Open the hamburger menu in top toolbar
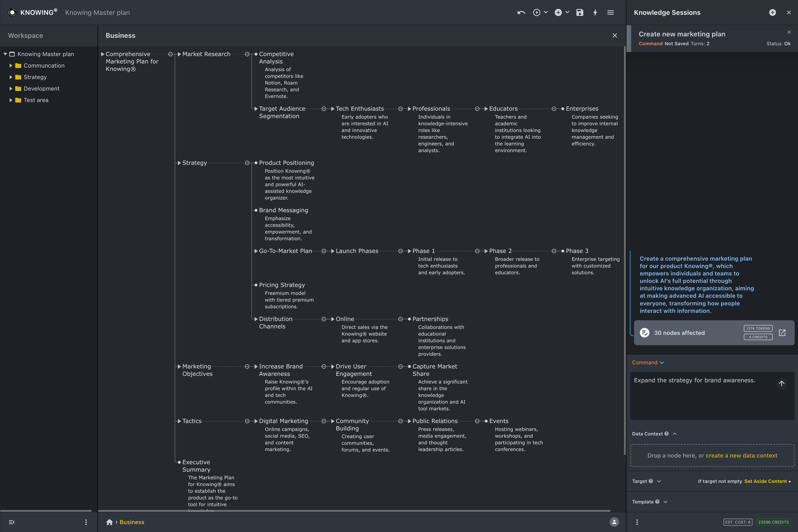 [610, 12]
